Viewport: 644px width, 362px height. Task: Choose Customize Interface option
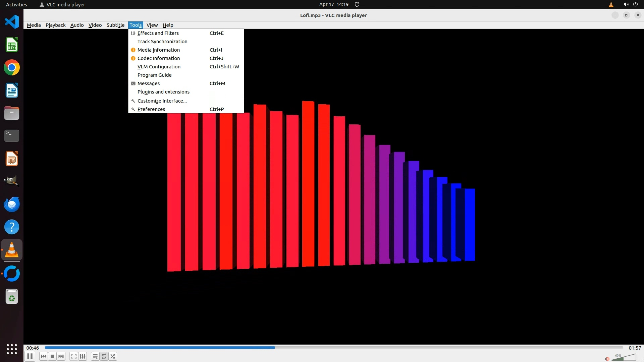[x=162, y=101]
